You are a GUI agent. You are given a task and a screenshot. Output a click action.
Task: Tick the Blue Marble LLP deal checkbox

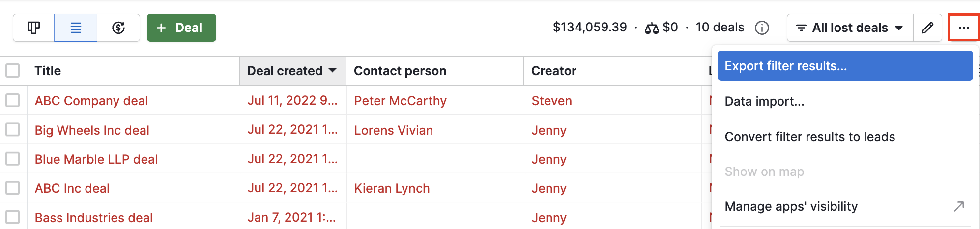(13, 159)
